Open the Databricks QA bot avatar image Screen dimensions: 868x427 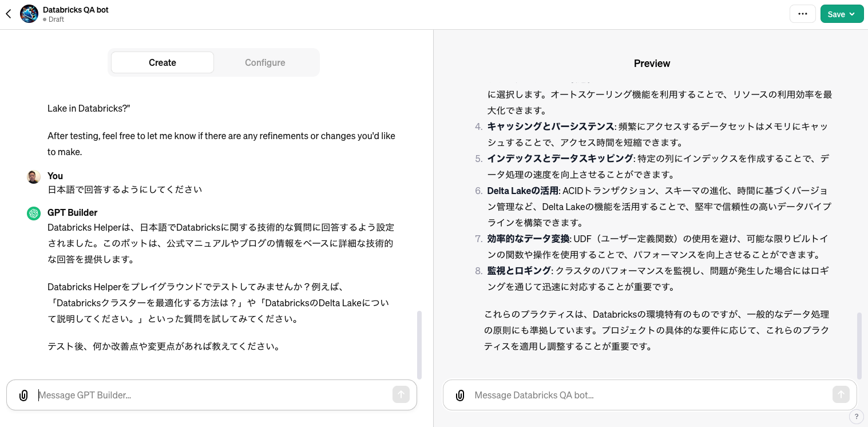pyautogui.click(x=29, y=14)
